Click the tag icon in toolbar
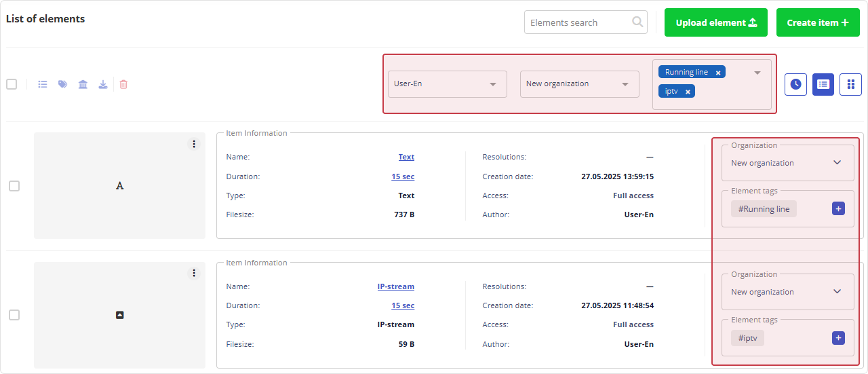The image size is (868, 374). (x=62, y=85)
